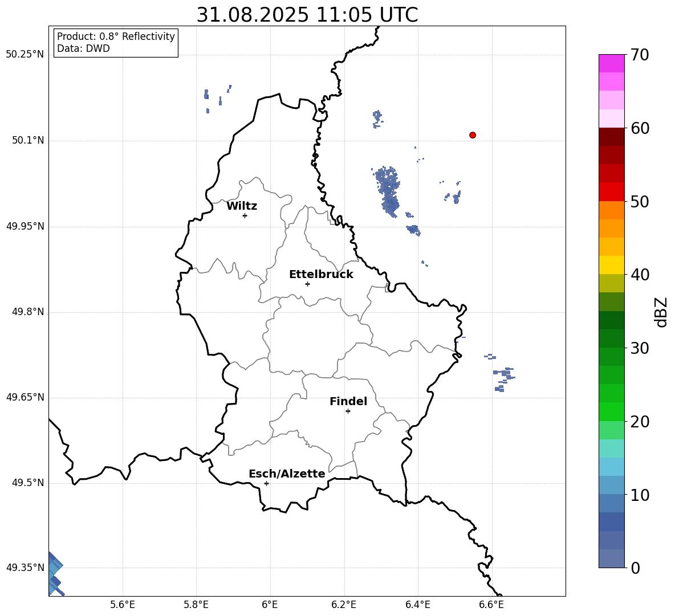Click the 49.8°N latitude label

pos(29,312)
